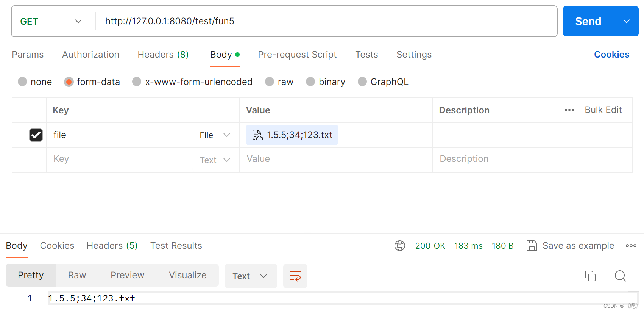644x312 pixels.
Task: Click Bulk Edit
Action: (603, 110)
